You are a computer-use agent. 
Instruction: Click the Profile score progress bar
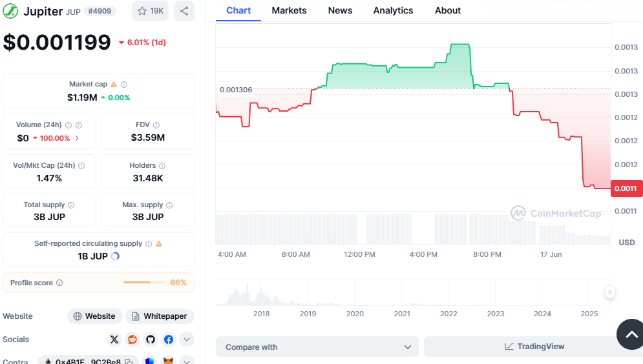point(143,283)
